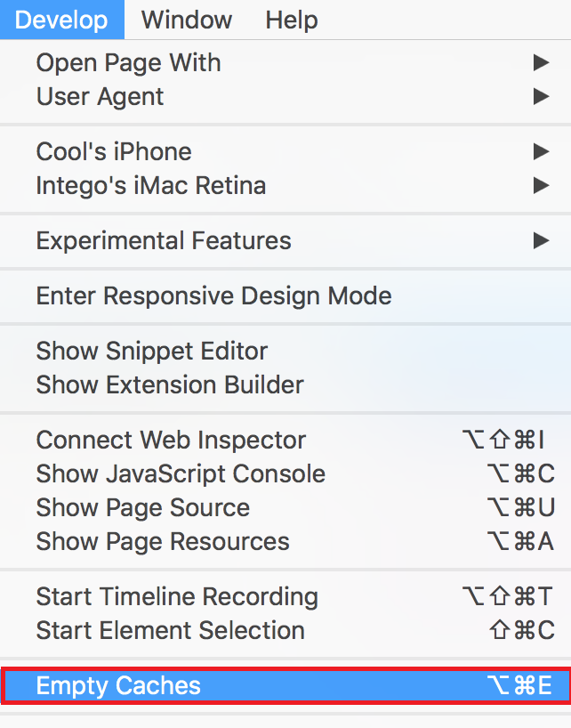This screenshot has height=728, width=571.
Task: Open the Help menu
Action: pyautogui.click(x=292, y=20)
